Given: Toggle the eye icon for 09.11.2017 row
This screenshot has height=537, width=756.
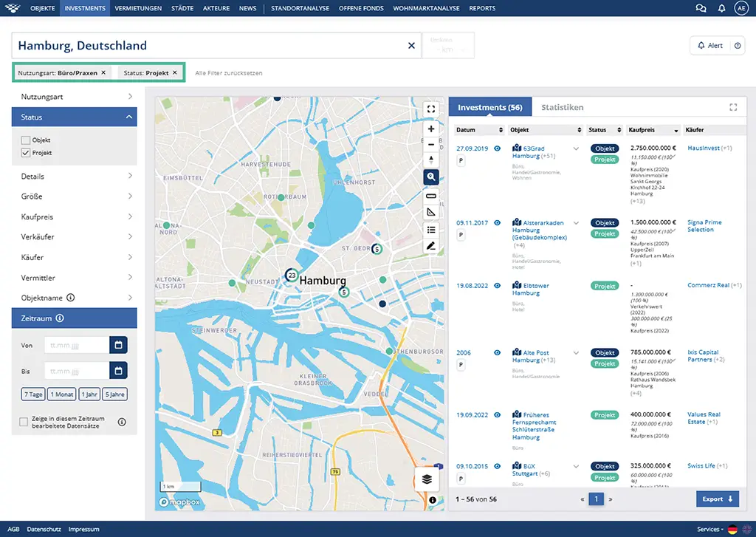Looking at the screenshot, I should coord(497,223).
